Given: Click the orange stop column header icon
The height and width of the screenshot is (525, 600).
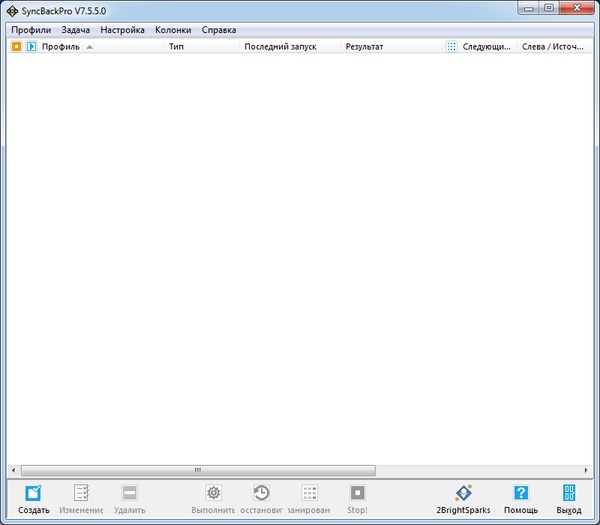Looking at the screenshot, I should coord(16,46).
